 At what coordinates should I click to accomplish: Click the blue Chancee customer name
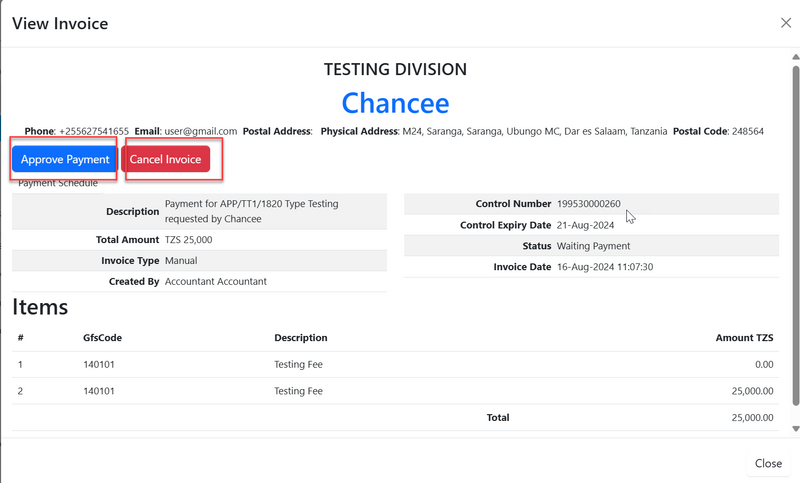pyautogui.click(x=395, y=103)
